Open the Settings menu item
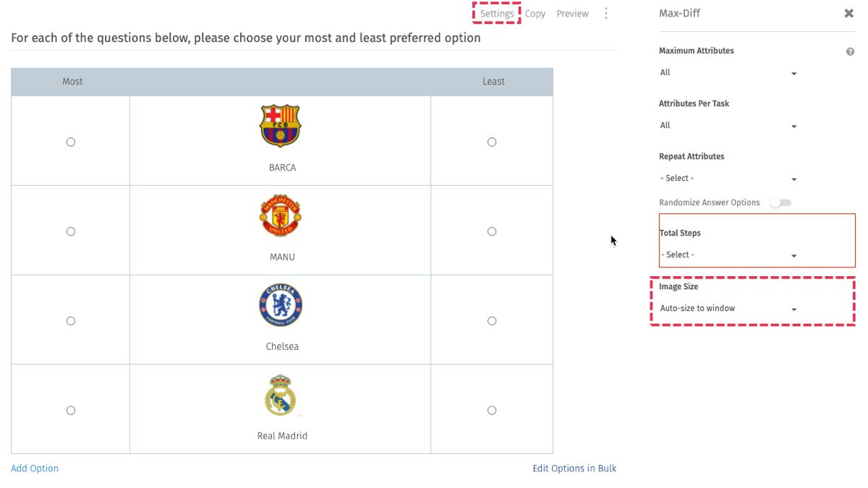This screenshot has height=488, width=868. coord(497,14)
